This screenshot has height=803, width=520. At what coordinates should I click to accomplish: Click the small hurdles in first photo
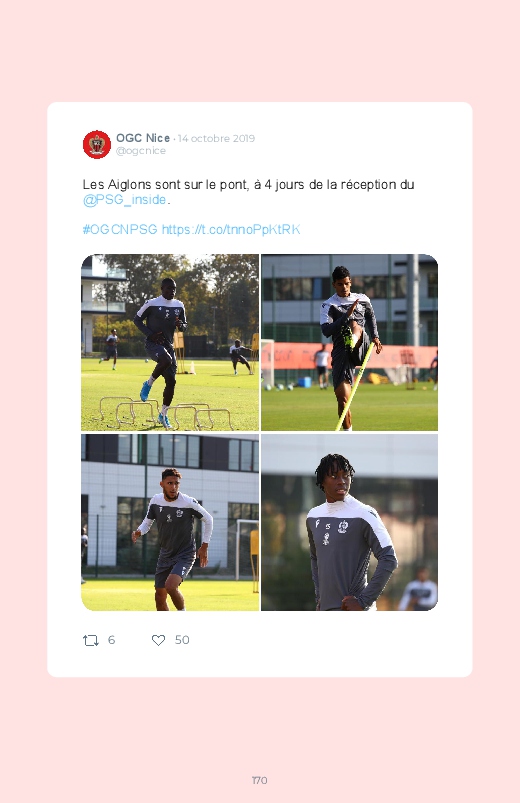pyautogui.click(x=165, y=413)
